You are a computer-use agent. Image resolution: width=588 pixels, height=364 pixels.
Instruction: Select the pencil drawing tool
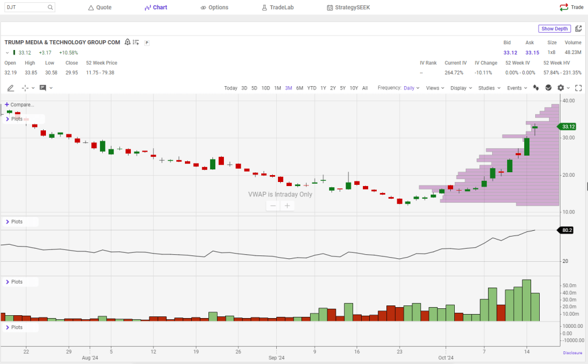click(x=10, y=88)
